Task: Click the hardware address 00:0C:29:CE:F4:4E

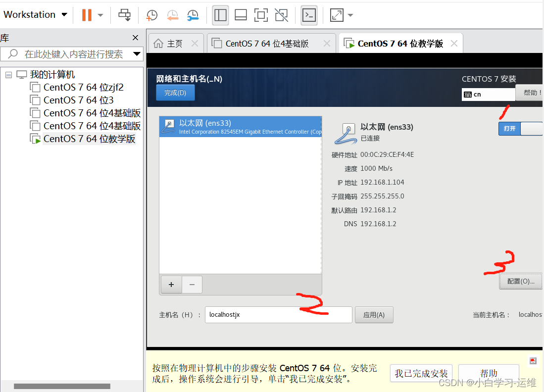Action: click(x=387, y=155)
